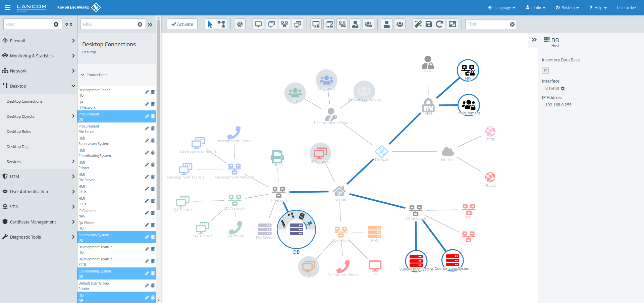Open interface settings gear next to vl1eth0

pos(563,88)
